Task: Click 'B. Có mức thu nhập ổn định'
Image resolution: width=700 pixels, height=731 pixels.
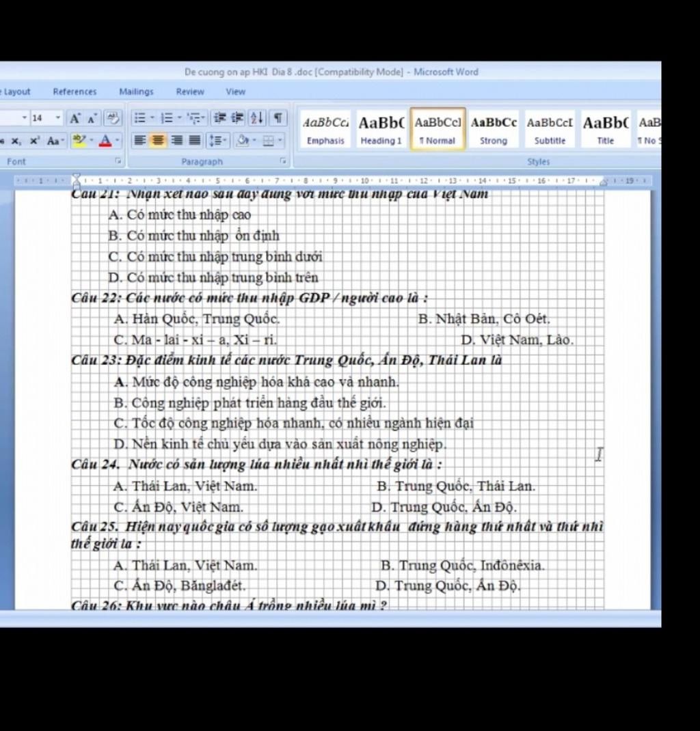Action: click(194, 236)
